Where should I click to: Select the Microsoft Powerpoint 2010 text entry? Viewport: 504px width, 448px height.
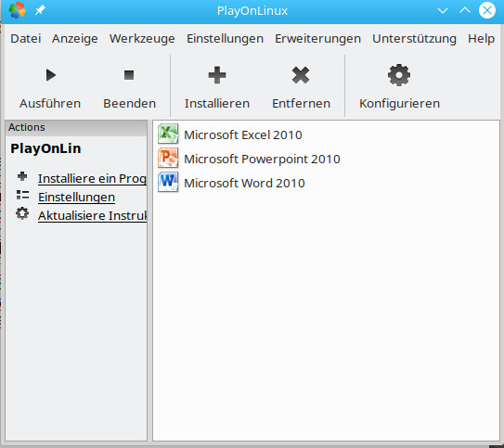262,159
